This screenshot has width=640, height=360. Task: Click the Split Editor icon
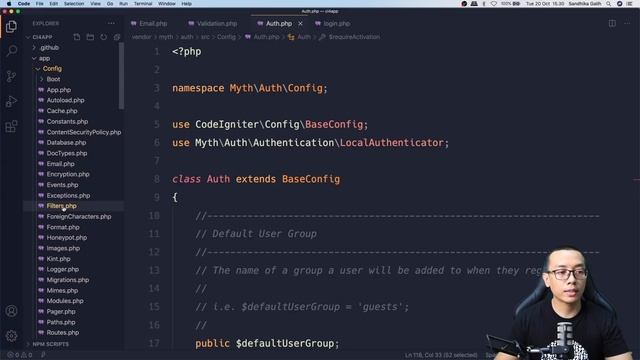(612, 24)
